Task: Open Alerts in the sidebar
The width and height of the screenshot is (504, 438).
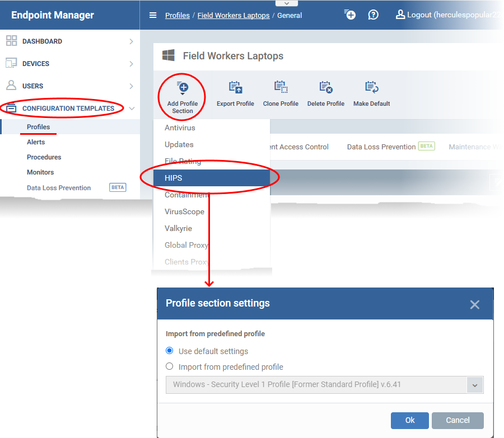Action: 36,142
